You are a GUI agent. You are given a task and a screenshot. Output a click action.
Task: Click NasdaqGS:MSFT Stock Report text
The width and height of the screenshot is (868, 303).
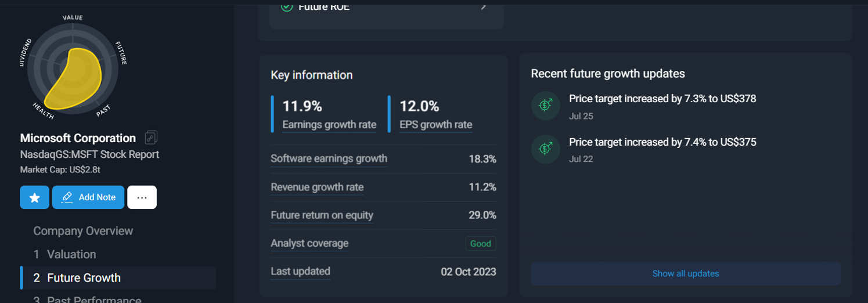(x=89, y=154)
